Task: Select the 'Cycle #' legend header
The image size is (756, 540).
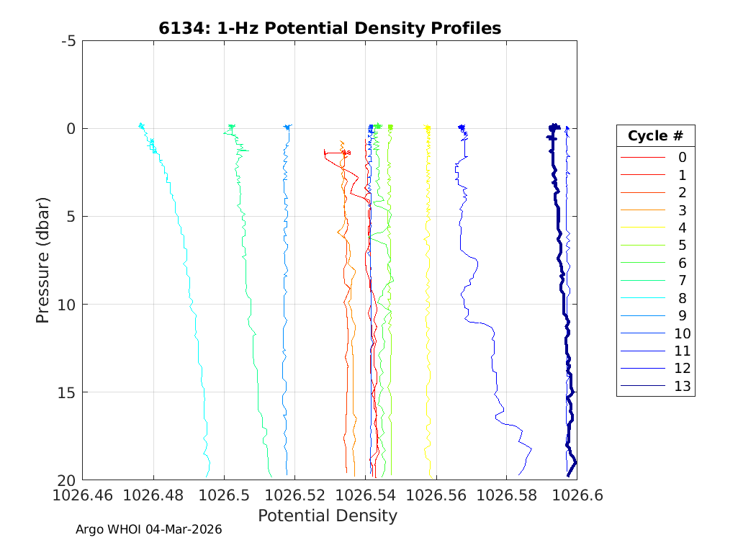Action: click(655, 136)
